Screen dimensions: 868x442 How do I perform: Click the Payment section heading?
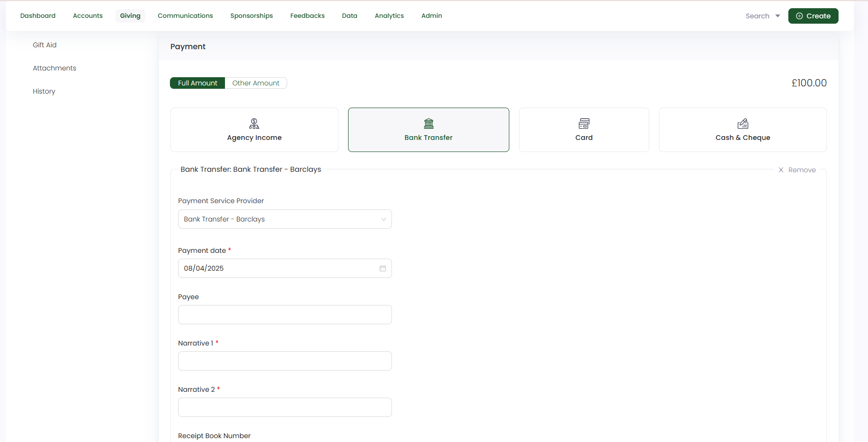(188, 46)
